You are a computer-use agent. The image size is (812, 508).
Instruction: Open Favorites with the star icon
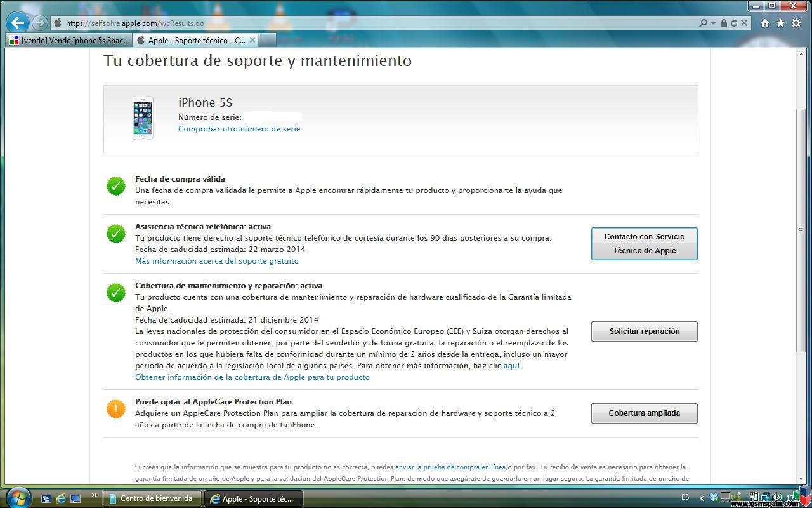tap(781, 23)
